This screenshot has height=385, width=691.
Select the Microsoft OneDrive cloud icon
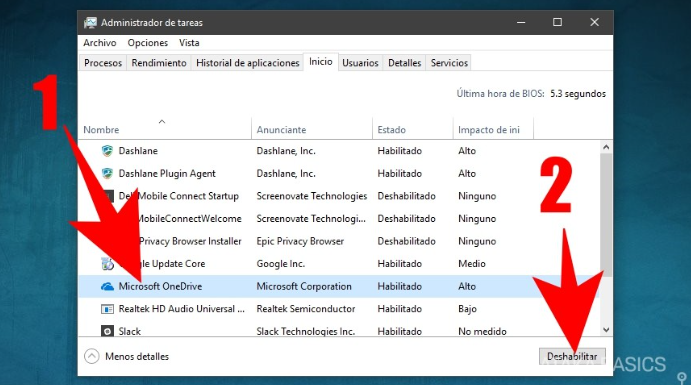point(107,286)
